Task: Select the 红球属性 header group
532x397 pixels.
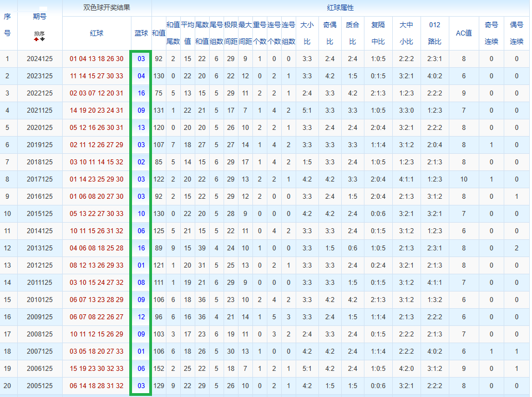Action: pos(340,7)
